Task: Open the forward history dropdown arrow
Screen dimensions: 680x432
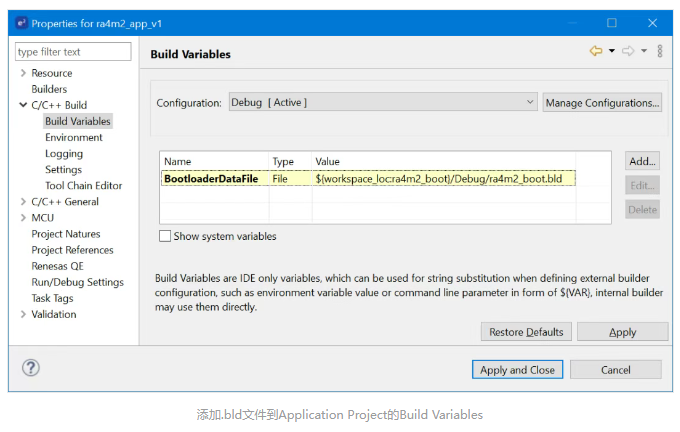Action: tap(644, 51)
